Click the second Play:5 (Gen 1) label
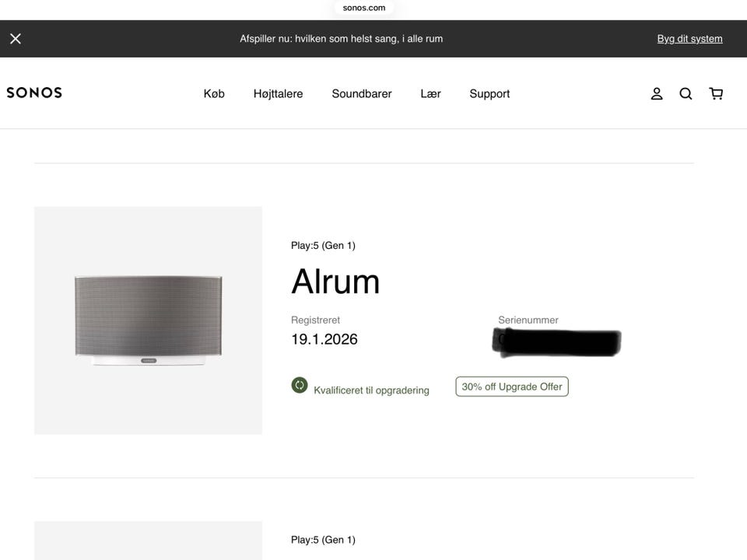747x560 pixels. [323, 540]
